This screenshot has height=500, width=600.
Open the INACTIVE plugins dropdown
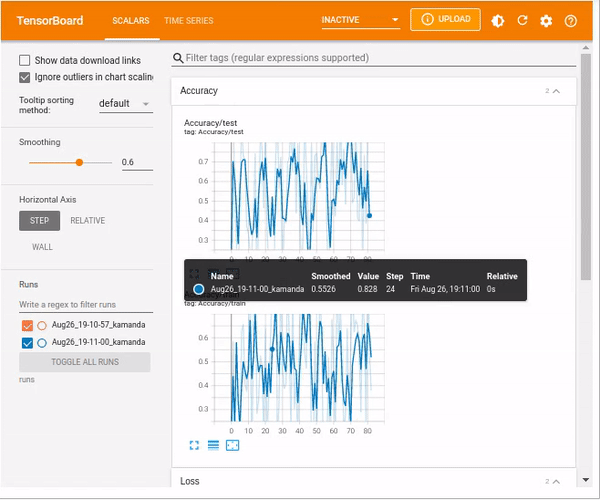[x=361, y=20]
